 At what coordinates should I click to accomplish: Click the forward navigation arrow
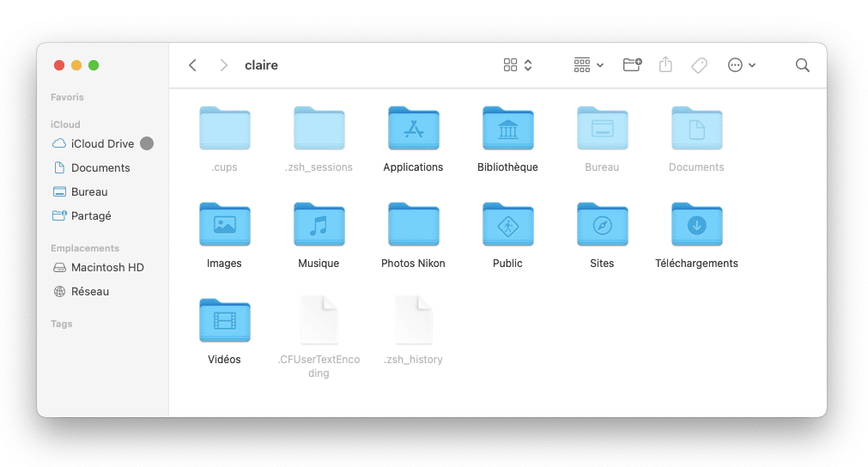coord(223,65)
